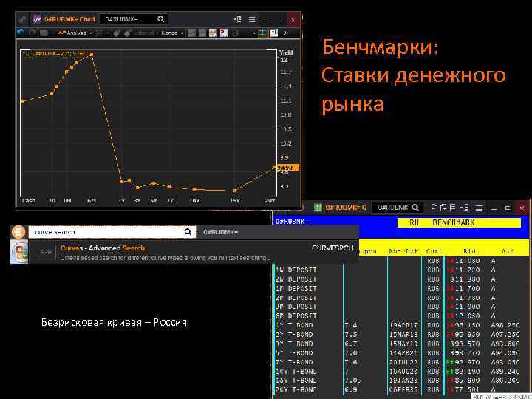Screen dimensions: 532x399
Task: Click the Curves app thumbnail icon
Action: tap(20, 252)
